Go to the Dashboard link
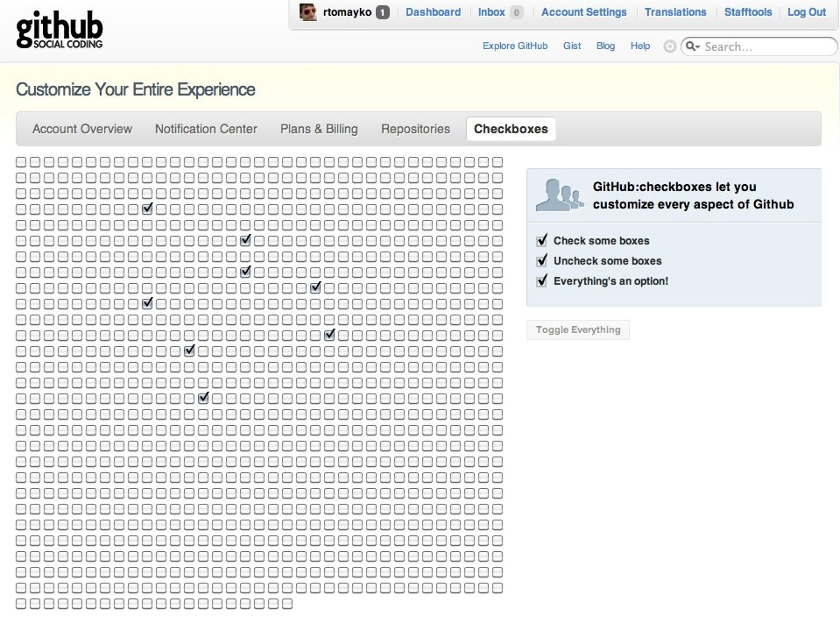The width and height of the screenshot is (840, 623). (433, 12)
